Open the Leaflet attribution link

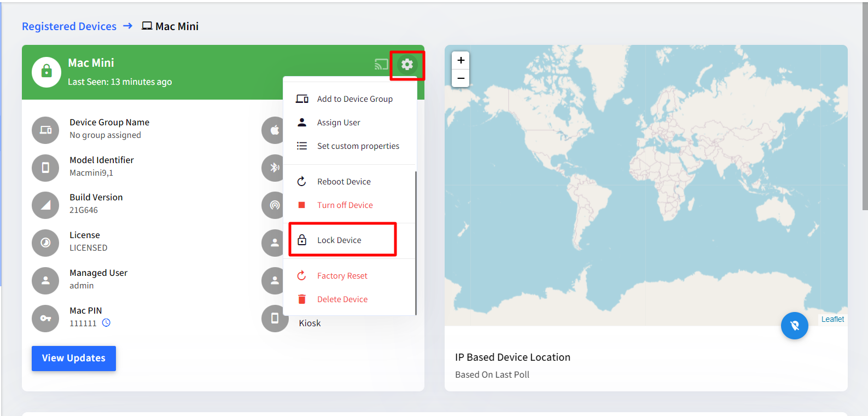pyautogui.click(x=832, y=319)
